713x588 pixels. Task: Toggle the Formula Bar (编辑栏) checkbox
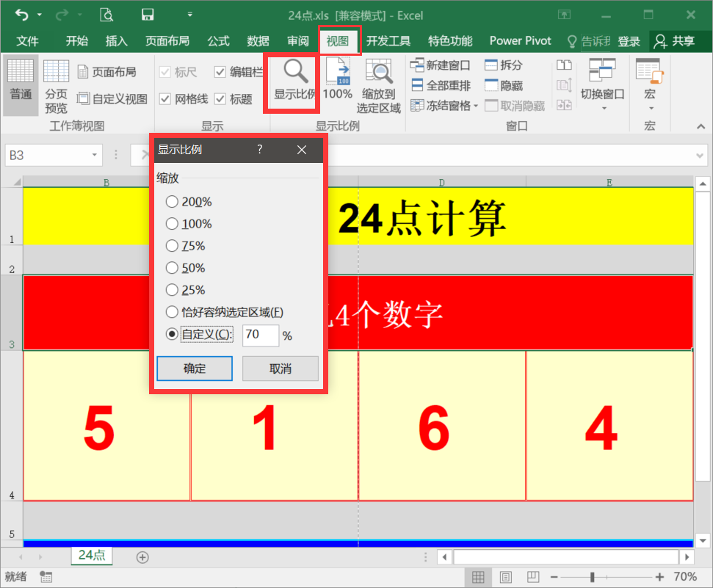220,72
